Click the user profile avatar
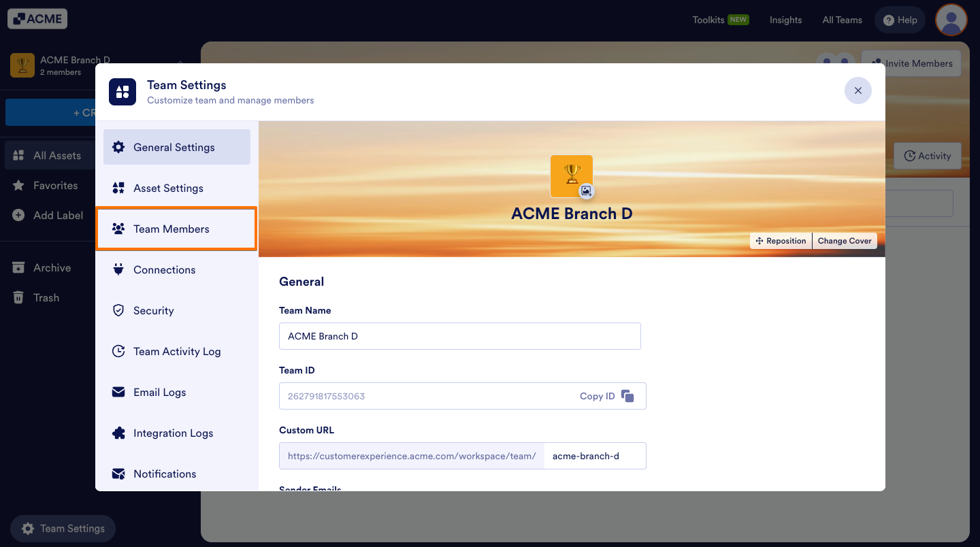980x547 pixels. tap(951, 20)
